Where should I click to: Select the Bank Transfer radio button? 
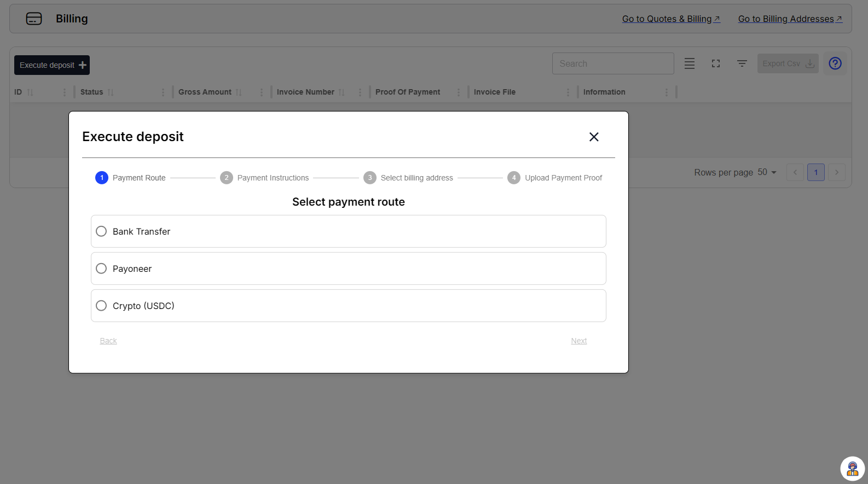(x=101, y=231)
